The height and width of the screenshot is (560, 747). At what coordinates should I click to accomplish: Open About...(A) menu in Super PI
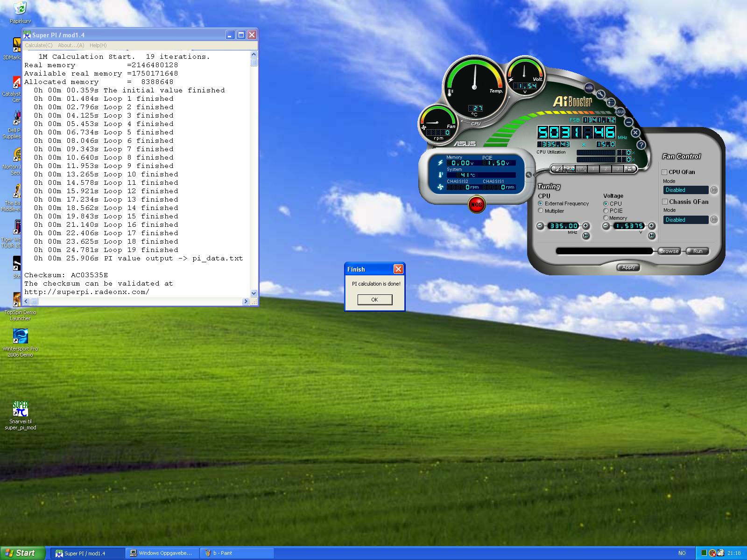[x=71, y=45]
